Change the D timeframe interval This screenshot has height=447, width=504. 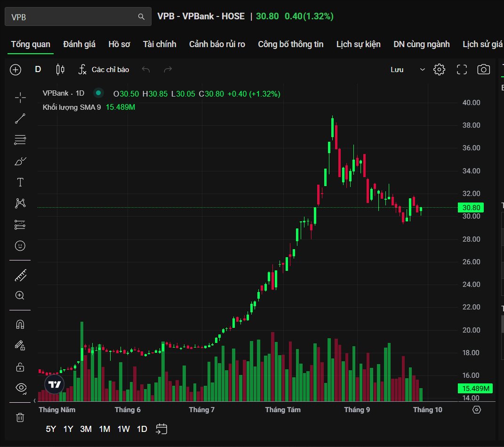point(38,70)
